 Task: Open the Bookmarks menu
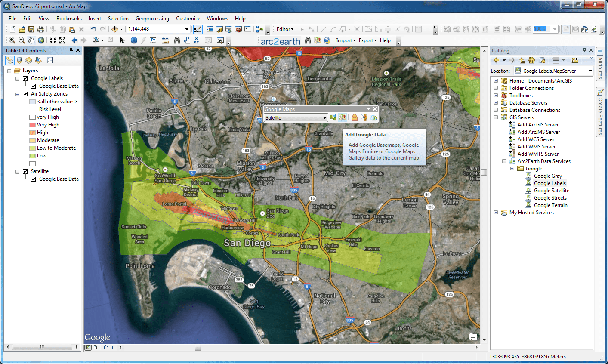[69, 19]
